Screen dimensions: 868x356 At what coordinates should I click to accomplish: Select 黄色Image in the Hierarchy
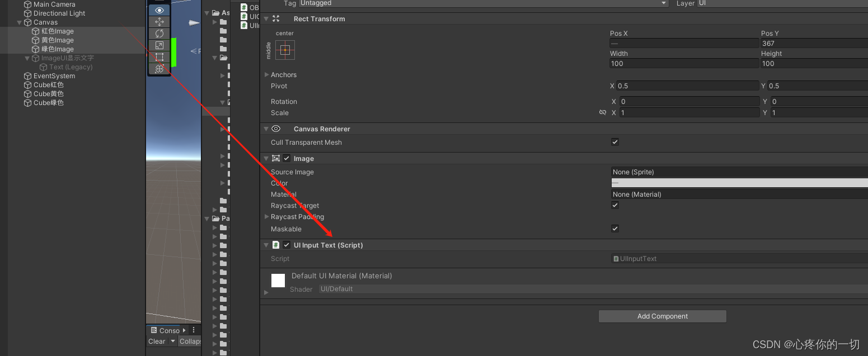(x=53, y=40)
